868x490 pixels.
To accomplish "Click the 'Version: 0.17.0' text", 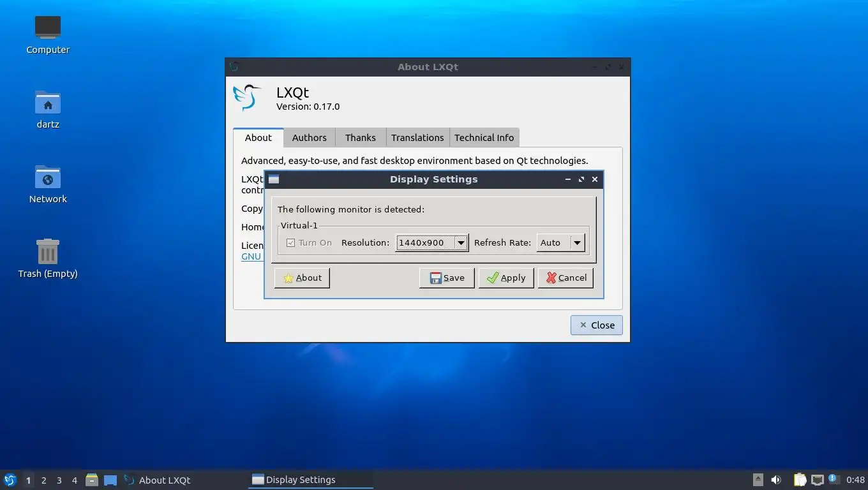I will (x=308, y=107).
